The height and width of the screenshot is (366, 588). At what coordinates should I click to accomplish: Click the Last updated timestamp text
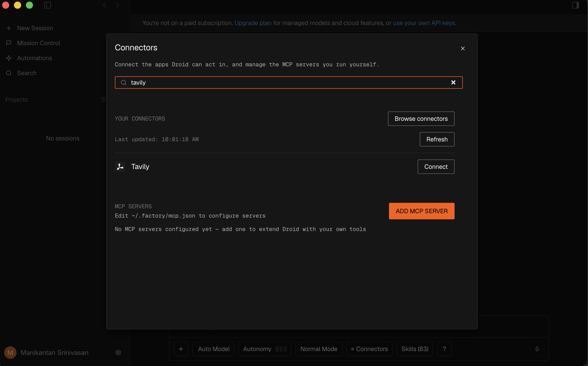coord(157,139)
